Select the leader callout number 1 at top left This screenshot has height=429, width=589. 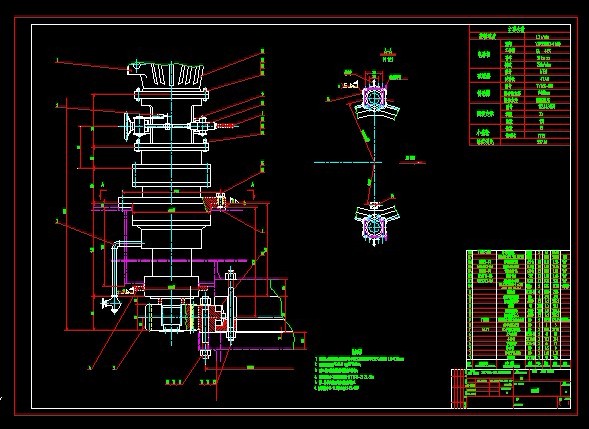click(57, 60)
